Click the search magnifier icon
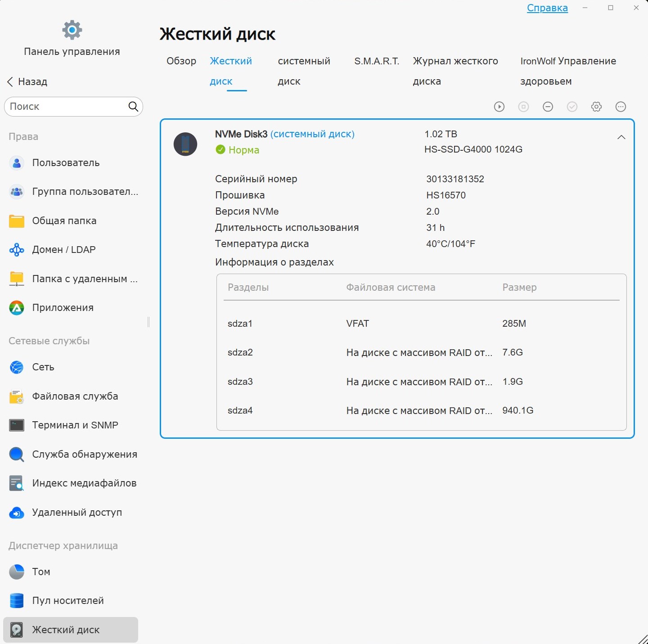This screenshot has height=644, width=648. 133,107
